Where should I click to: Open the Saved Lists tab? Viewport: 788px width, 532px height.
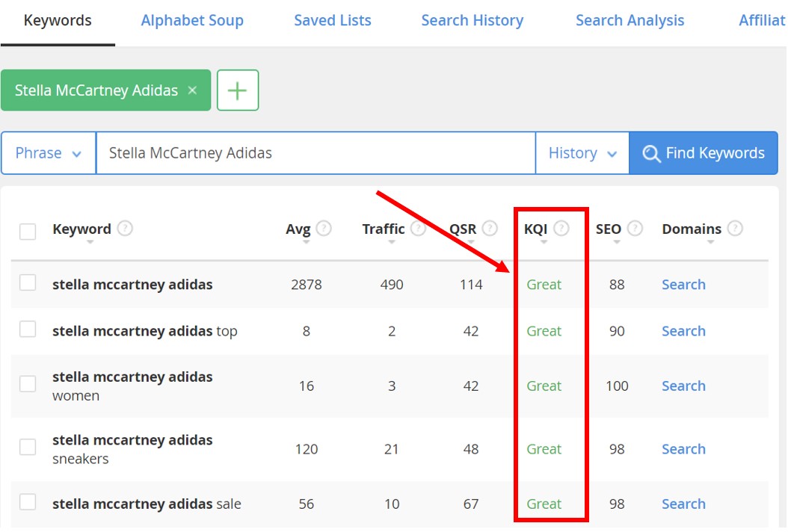coord(332,21)
